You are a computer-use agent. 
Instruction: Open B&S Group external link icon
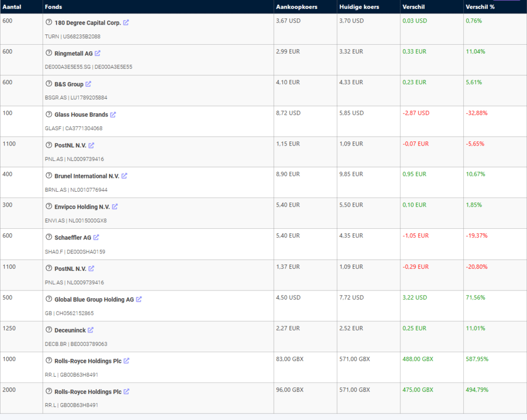pyautogui.click(x=88, y=84)
